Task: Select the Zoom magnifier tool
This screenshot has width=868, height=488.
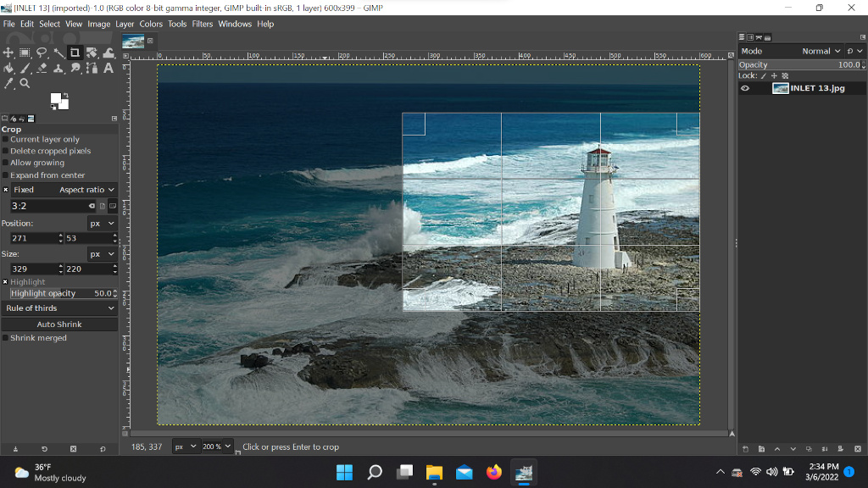Action: 25,83
